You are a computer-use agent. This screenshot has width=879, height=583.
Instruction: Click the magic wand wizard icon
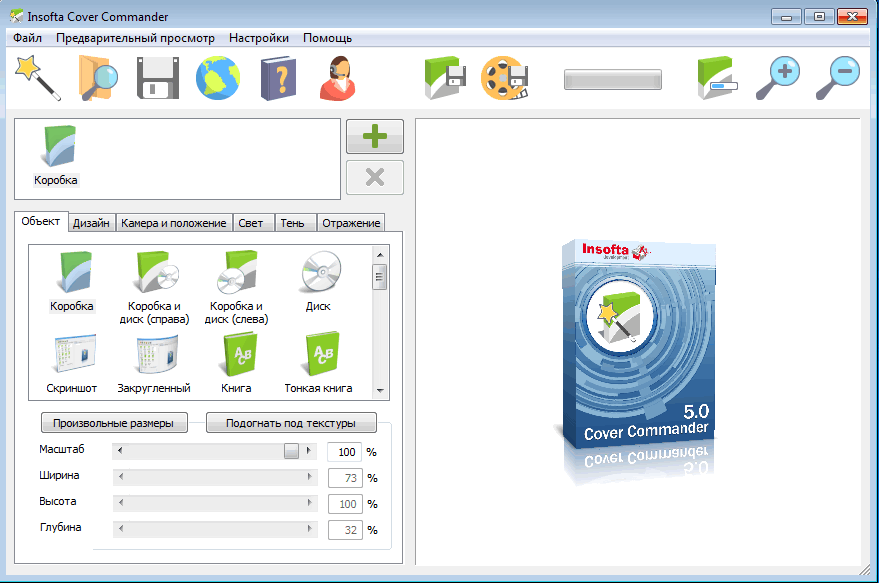tap(38, 78)
